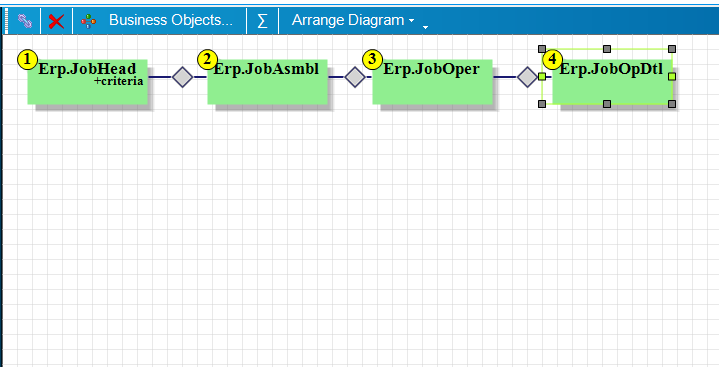Screen dimensions: 719x367
Task: Click the Business Objects molecule icon
Action: pyautogui.click(x=88, y=21)
